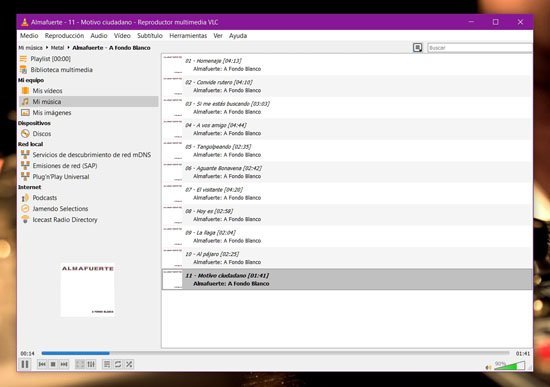Select track 04 - A vos amigo
The width and height of the screenshot is (550, 387).
(347, 129)
